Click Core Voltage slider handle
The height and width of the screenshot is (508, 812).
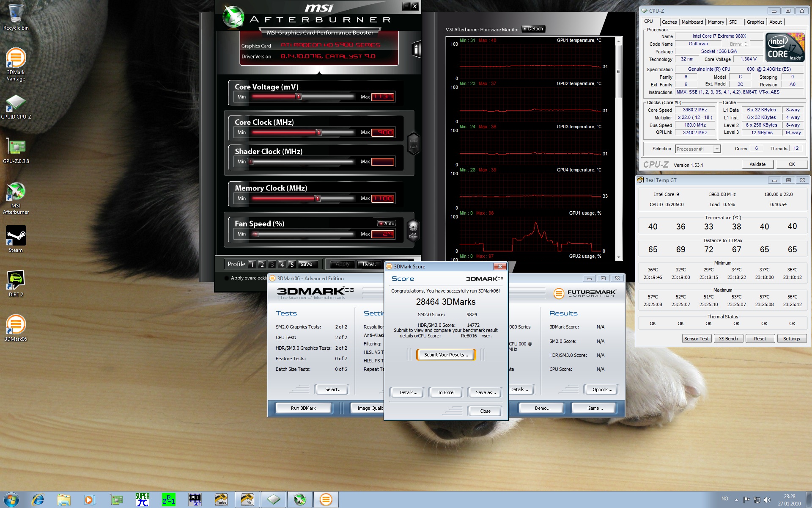click(299, 97)
